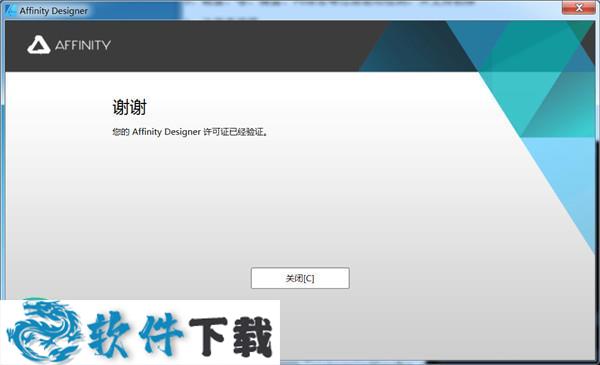Click empty gray area above the 关闭 button
600x365 pixels.
pos(300,214)
